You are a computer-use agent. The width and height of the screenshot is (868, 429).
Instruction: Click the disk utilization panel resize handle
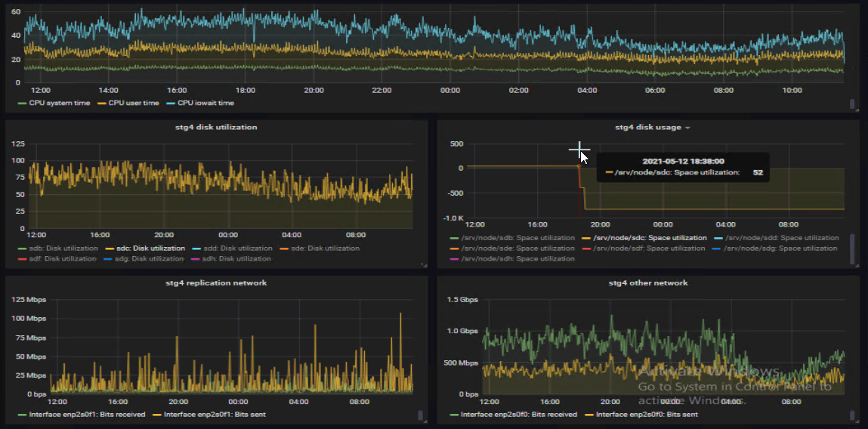[x=424, y=264]
